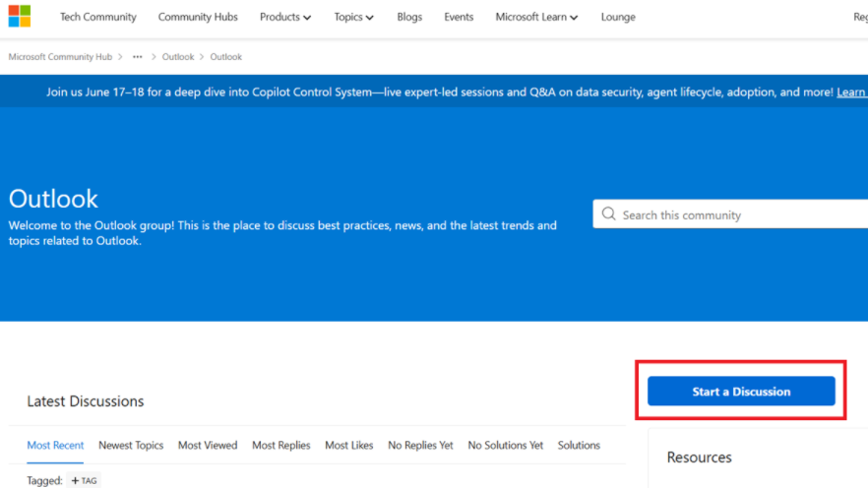The image size is (868, 488).
Task: Open the Blogs page
Action: 409,17
